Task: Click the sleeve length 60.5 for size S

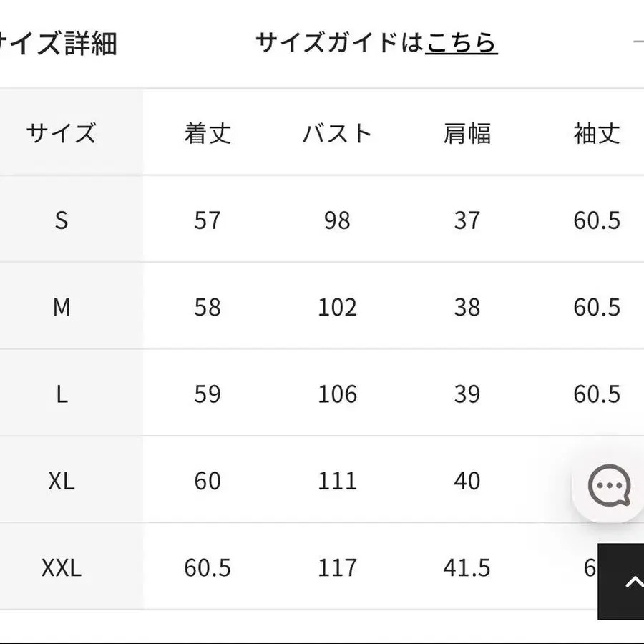Action: pos(596,220)
